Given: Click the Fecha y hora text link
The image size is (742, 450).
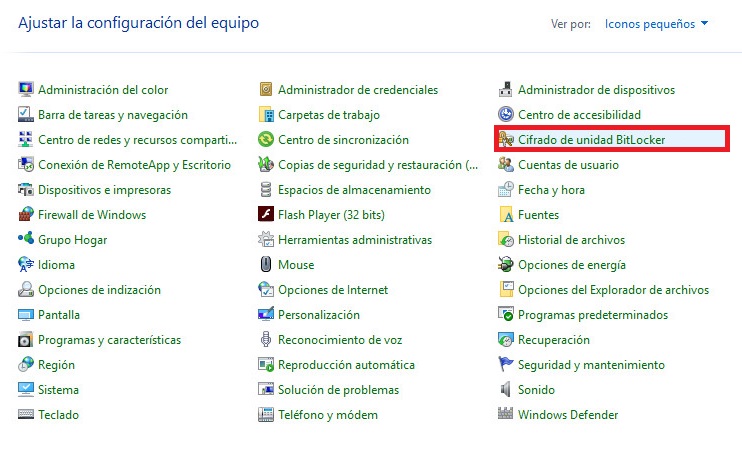Looking at the screenshot, I should [551, 190].
